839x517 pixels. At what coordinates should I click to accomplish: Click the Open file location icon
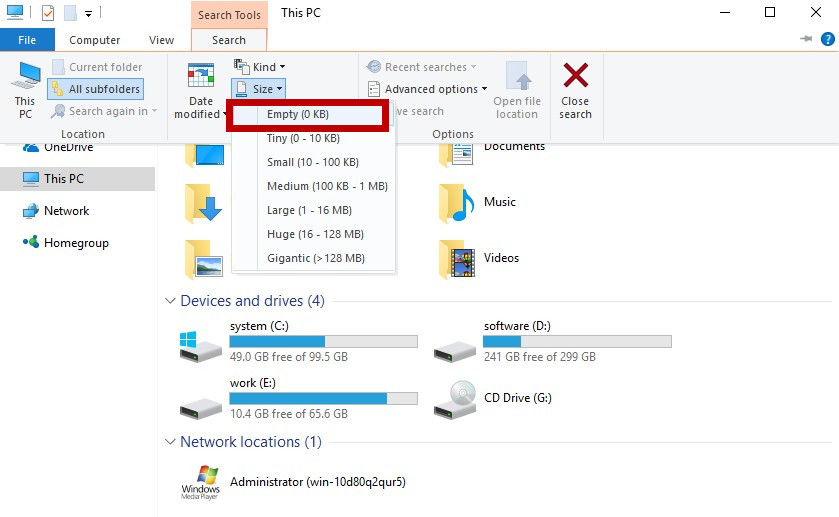click(x=517, y=76)
